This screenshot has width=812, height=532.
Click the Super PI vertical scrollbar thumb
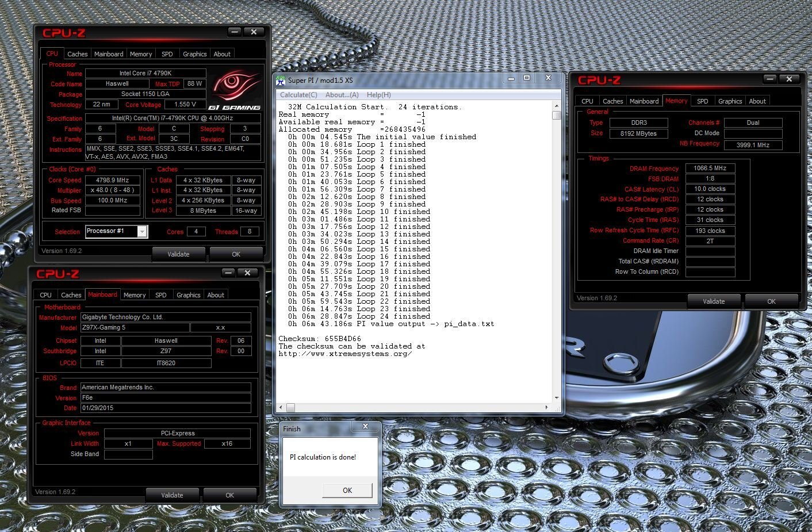(x=556, y=115)
